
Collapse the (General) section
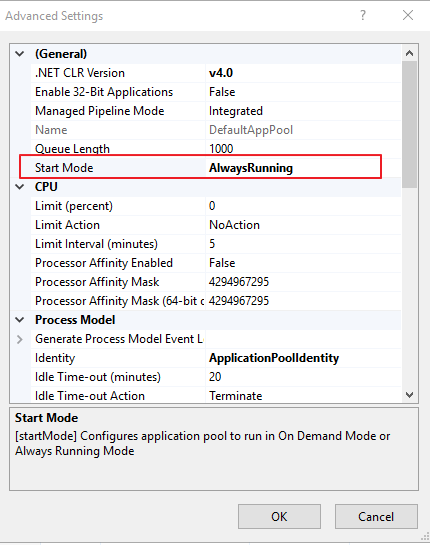pos(20,54)
